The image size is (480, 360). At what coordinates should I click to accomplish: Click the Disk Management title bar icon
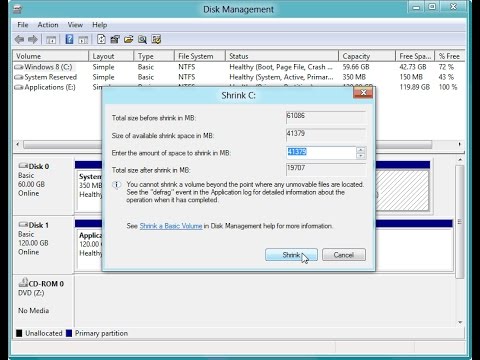17,9
